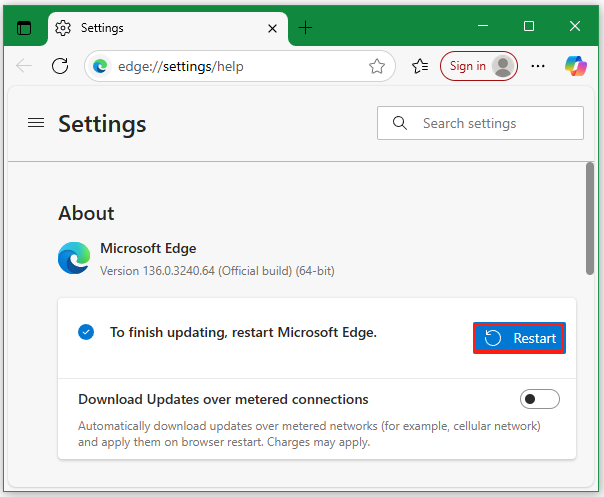The width and height of the screenshot is (604, 497).
Task: Refresh the page
Action: point(60,66)
